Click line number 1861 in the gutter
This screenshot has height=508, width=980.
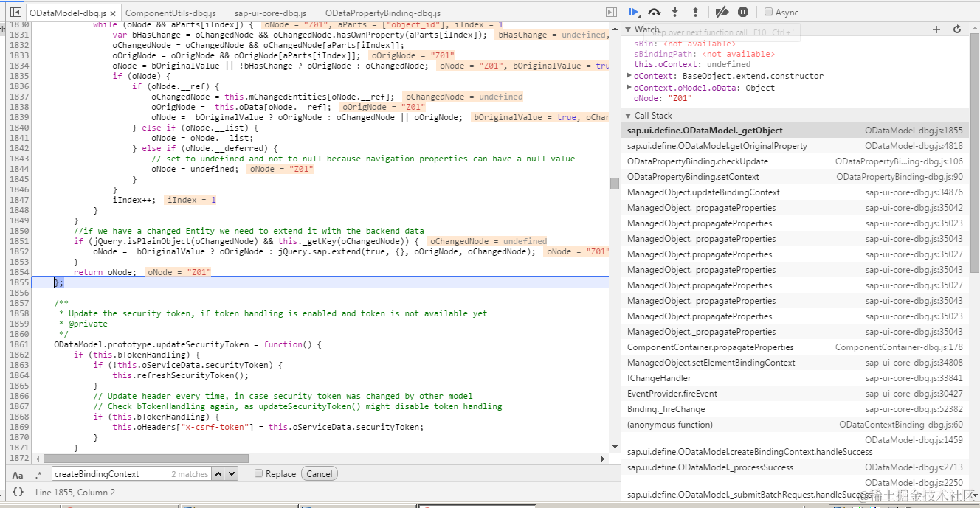[x=18, y=344]
